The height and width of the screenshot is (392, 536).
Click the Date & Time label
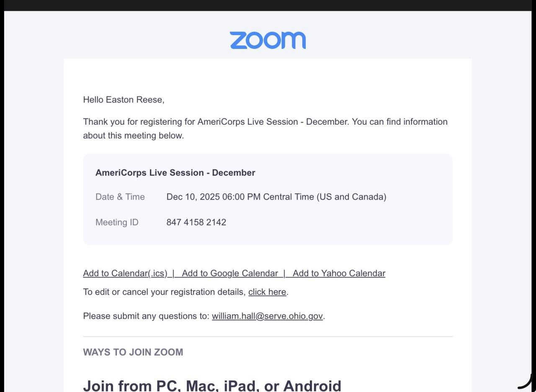point(120,197)
